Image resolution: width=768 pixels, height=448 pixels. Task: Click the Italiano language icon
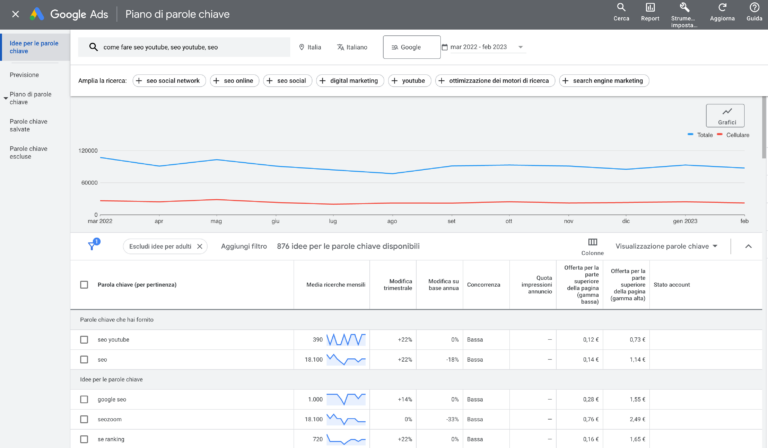pos(340,47)
